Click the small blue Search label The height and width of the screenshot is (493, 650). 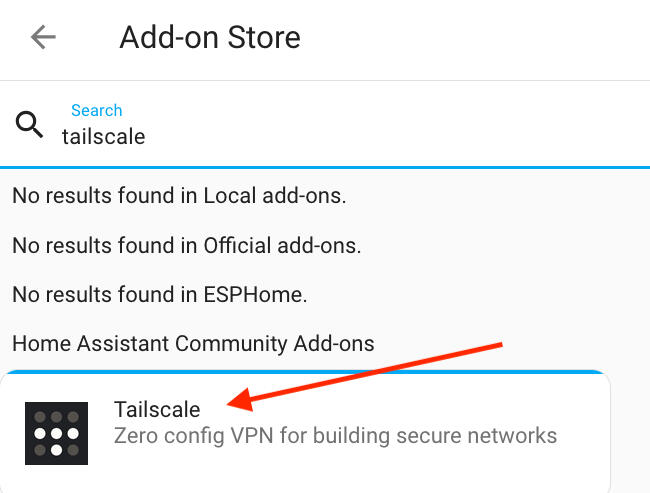click(96, 110)
